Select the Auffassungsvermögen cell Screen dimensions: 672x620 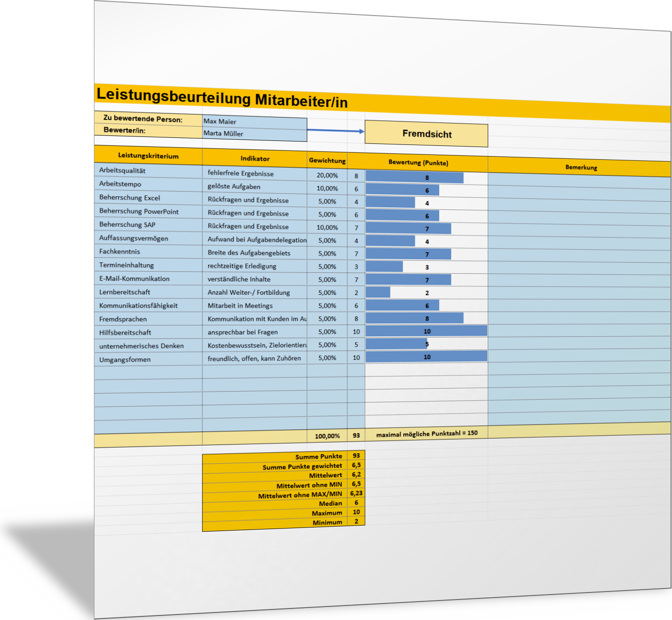[148, 238]
